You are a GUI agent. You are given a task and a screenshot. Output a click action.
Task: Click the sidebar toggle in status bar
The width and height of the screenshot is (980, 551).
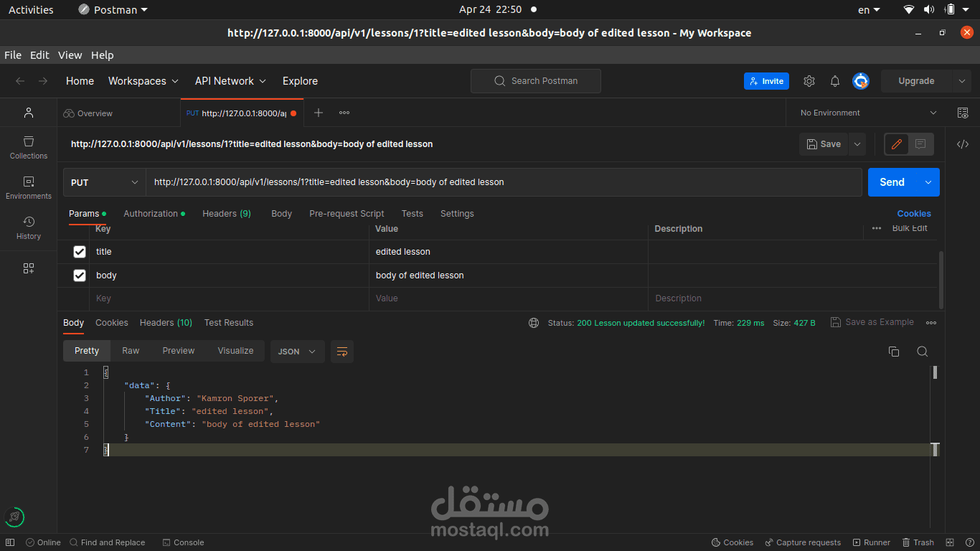pos(11,542)
